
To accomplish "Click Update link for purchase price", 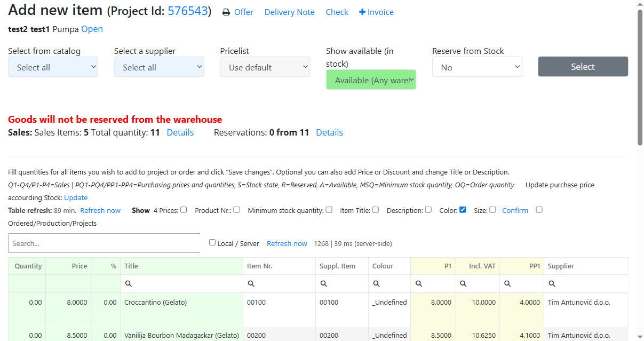I will [x=76, y=197].
